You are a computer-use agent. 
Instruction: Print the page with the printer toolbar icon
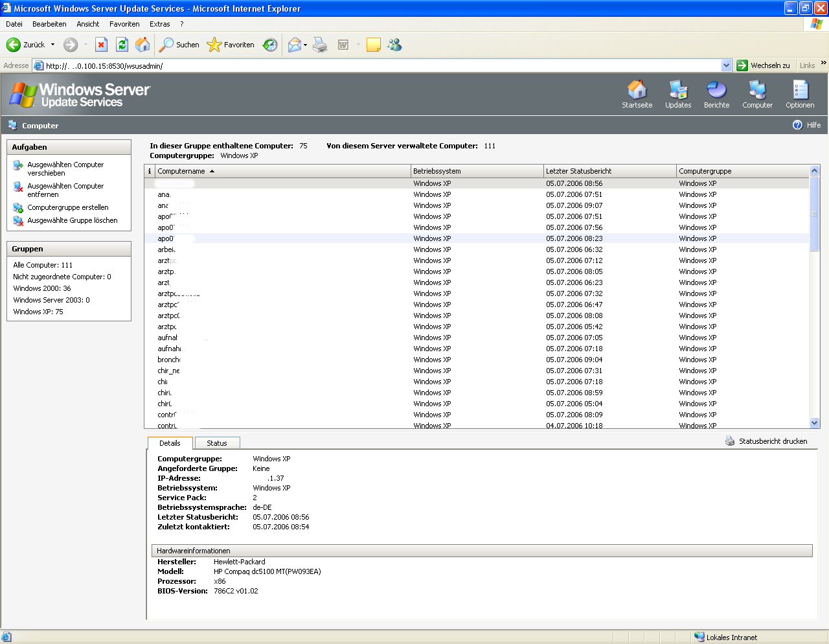320,45
